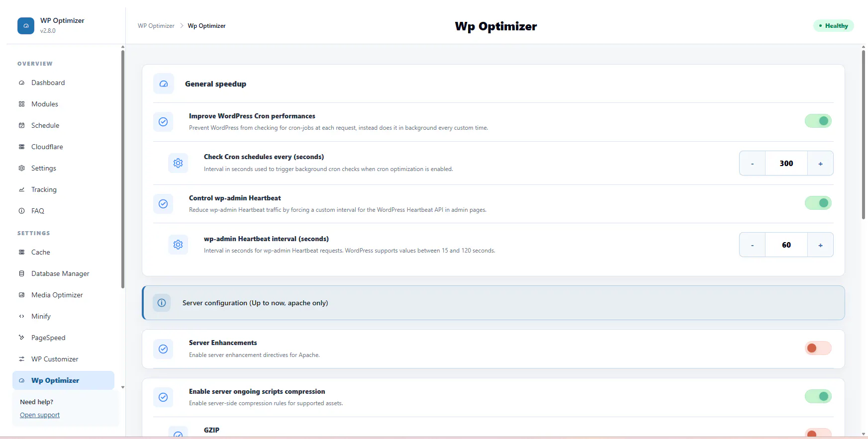Click the Database Manager icon
The image size is (868, 439).
coord(21,274)
